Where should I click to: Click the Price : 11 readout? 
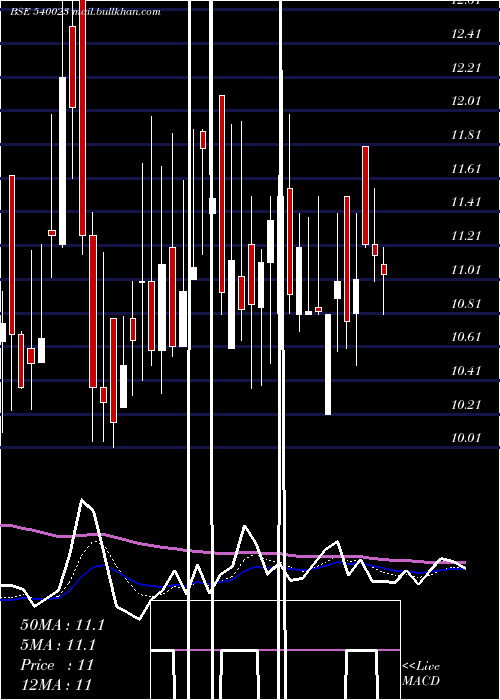click(57, 665)
